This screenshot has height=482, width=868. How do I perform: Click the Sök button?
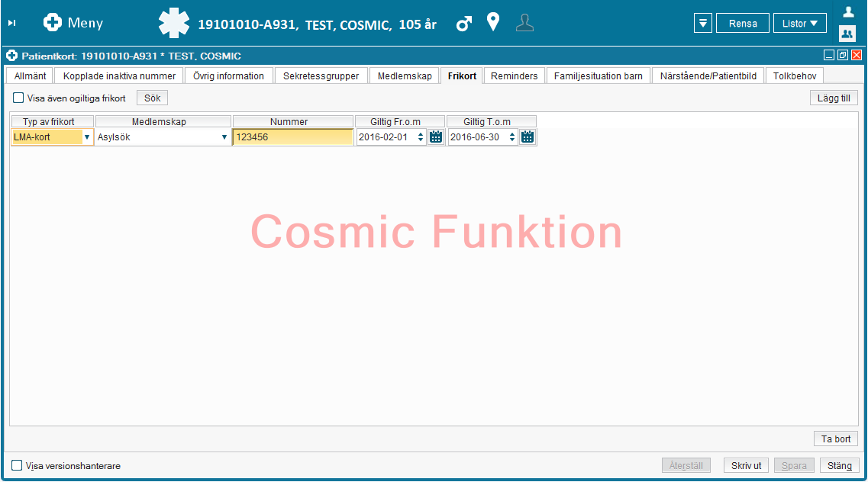[152, 98]
